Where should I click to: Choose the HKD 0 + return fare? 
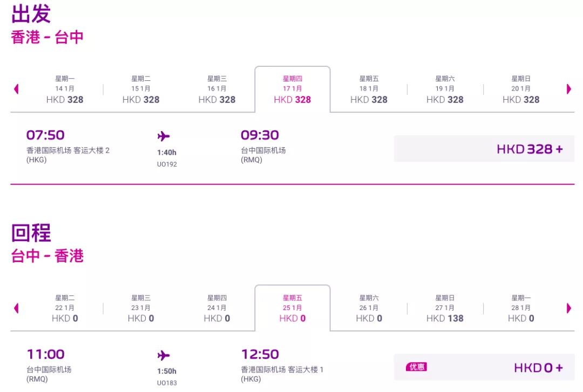pyautogui.click(x=484, y=367)
